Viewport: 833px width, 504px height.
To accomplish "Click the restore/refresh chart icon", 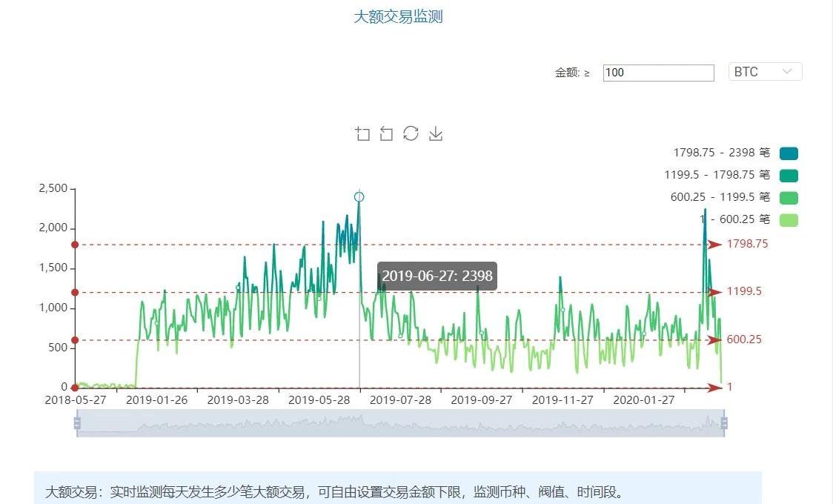I will [411, 133].
